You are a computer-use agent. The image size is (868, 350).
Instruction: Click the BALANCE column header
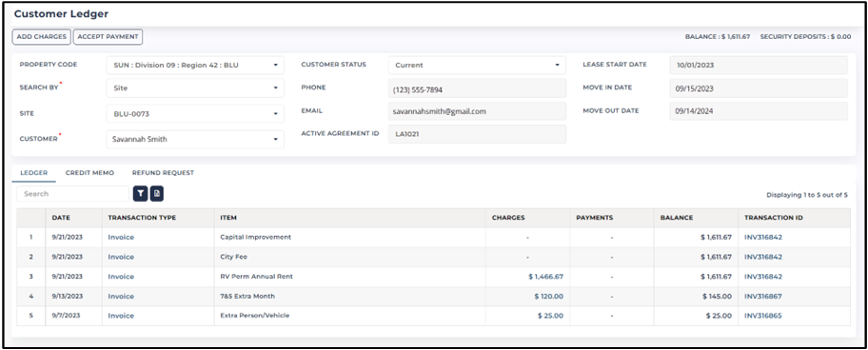point(696,218)
